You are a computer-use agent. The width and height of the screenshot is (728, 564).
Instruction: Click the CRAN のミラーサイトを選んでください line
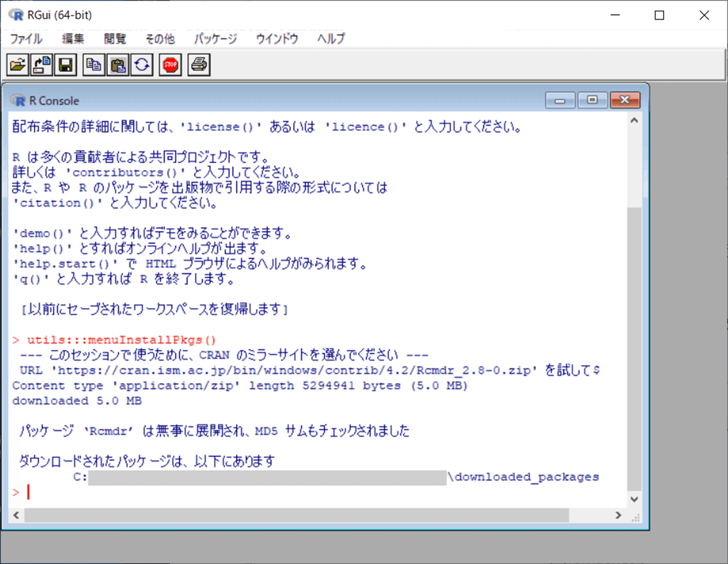(224, 355)
